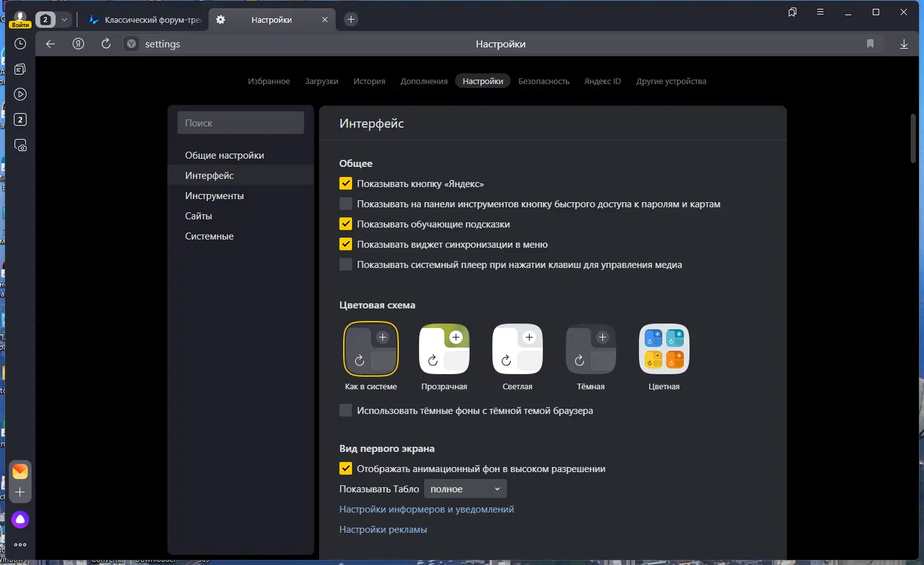This screenshot has width=924, height=565.
Task: Select the Настройки section pill
Action: (x=483, y=81)
